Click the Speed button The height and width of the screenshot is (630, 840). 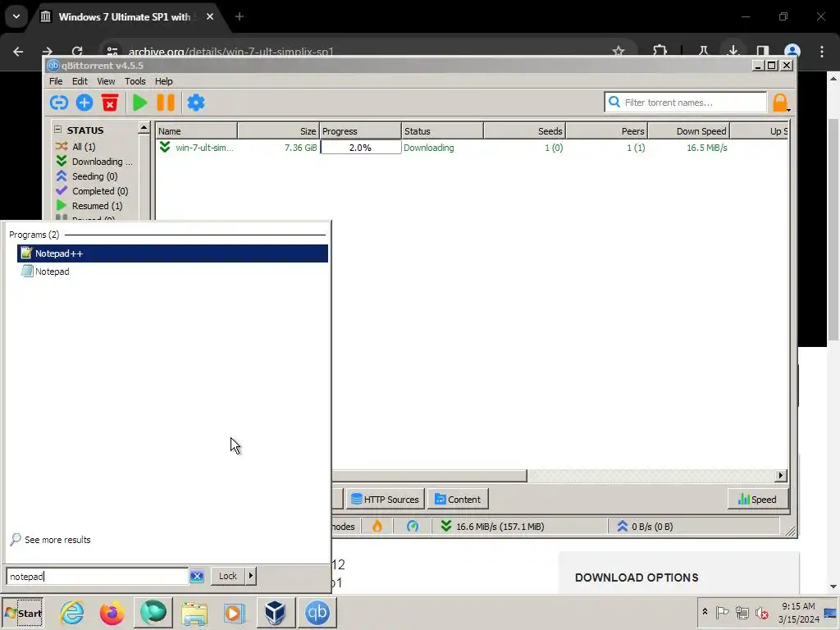[x=758, y=500]
